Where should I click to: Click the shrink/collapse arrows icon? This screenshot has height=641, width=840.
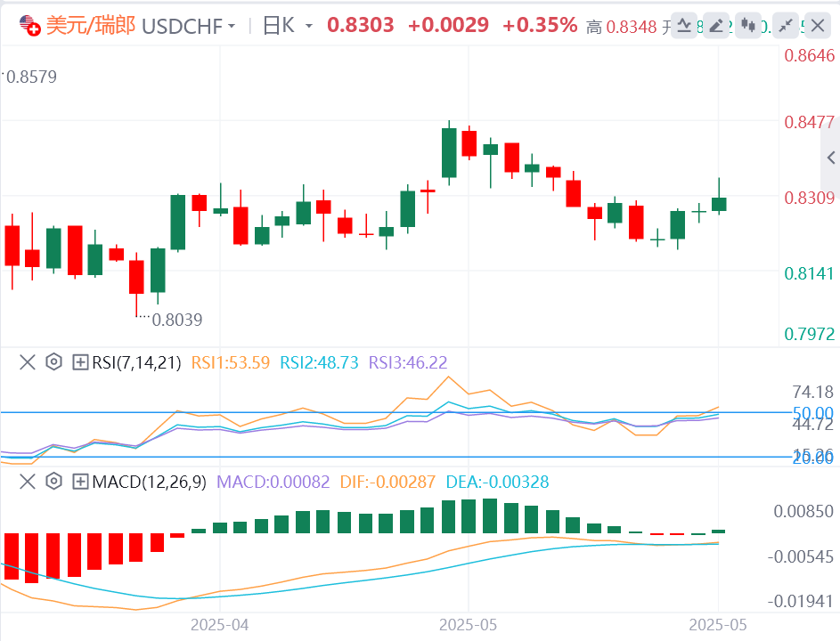pyautogui.click(x=783, y=26)
